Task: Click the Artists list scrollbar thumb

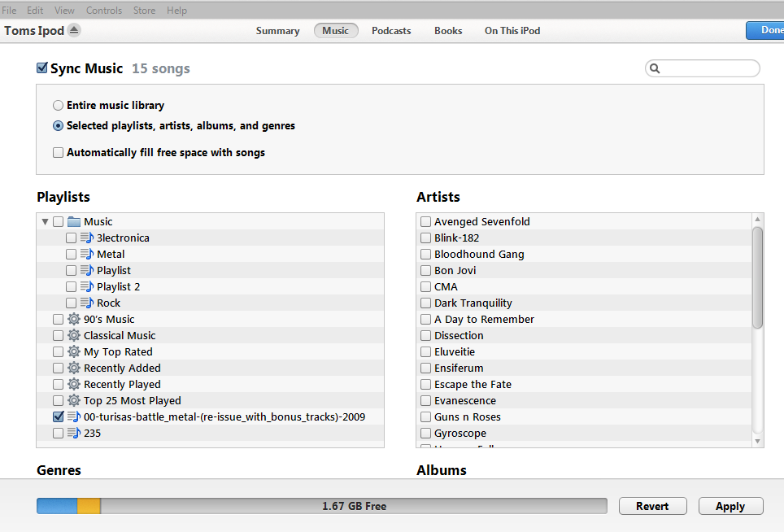Action: (757, 277)
